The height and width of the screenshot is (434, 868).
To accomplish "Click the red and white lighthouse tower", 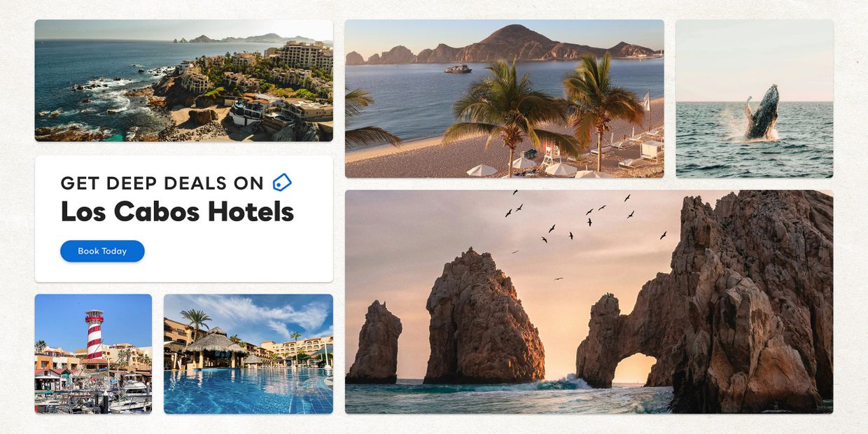I will 94,335.
